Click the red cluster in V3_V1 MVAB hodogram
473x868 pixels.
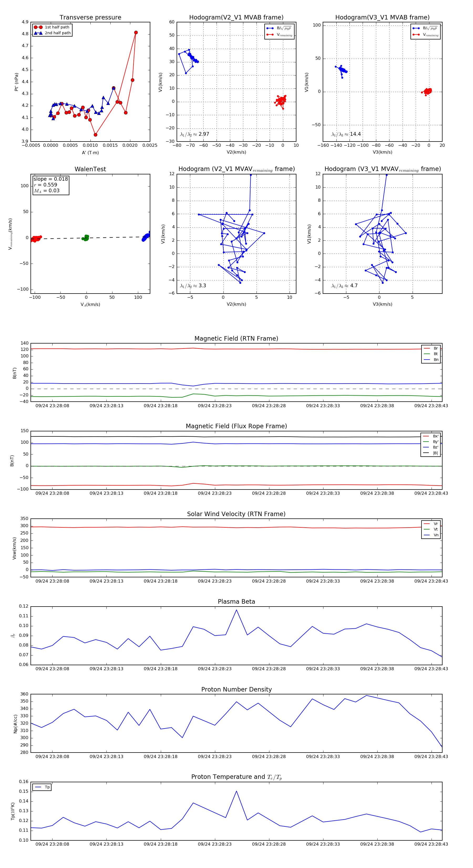click(427, 91)
